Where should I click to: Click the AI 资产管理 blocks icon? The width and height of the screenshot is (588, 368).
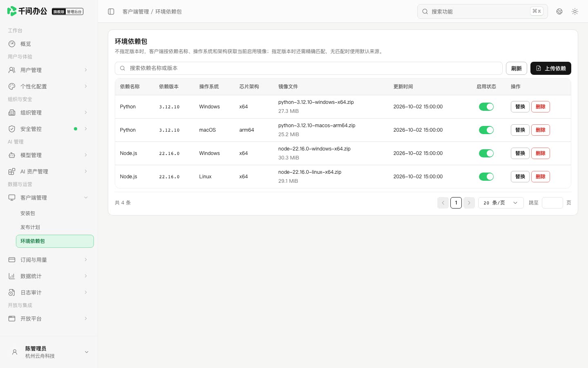12,171
